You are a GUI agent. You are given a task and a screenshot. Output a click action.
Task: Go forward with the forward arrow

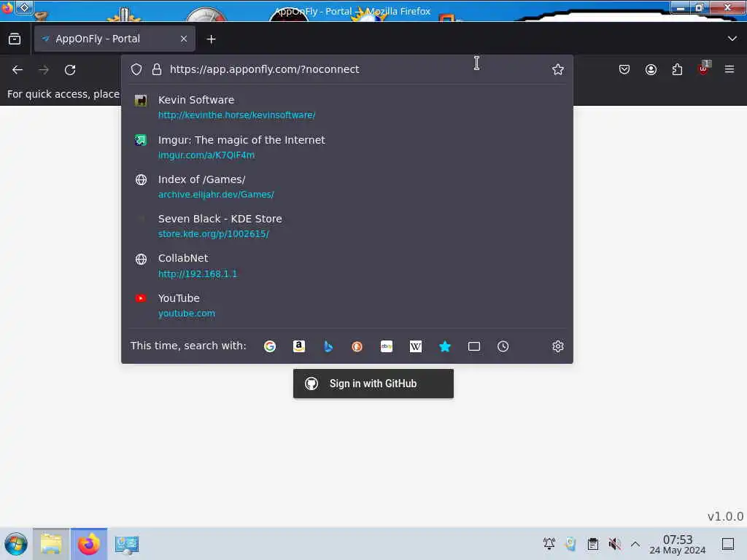[44, 70]
